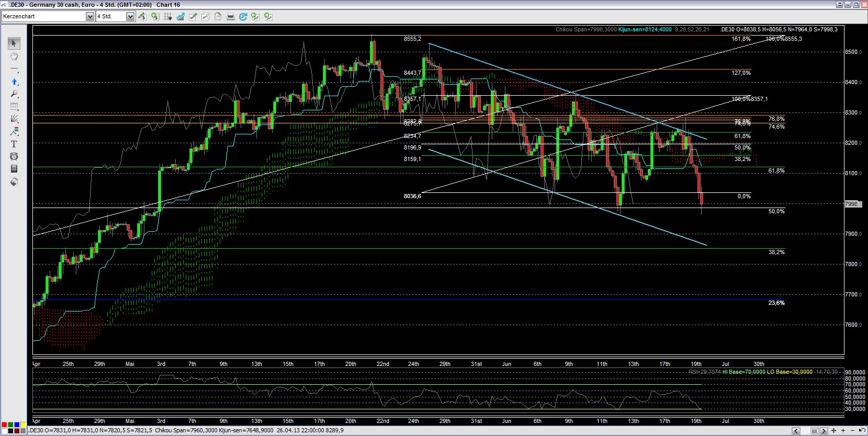Choose the trend line drawing tool
Image resolution: width=868 pixels, height=436 pixels.
tap(14, 69)
